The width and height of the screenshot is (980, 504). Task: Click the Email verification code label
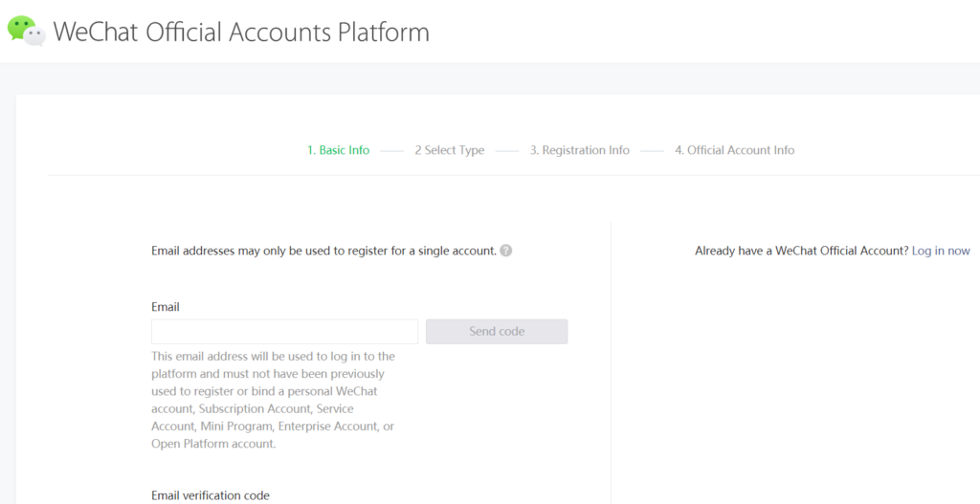coord(211,495)
